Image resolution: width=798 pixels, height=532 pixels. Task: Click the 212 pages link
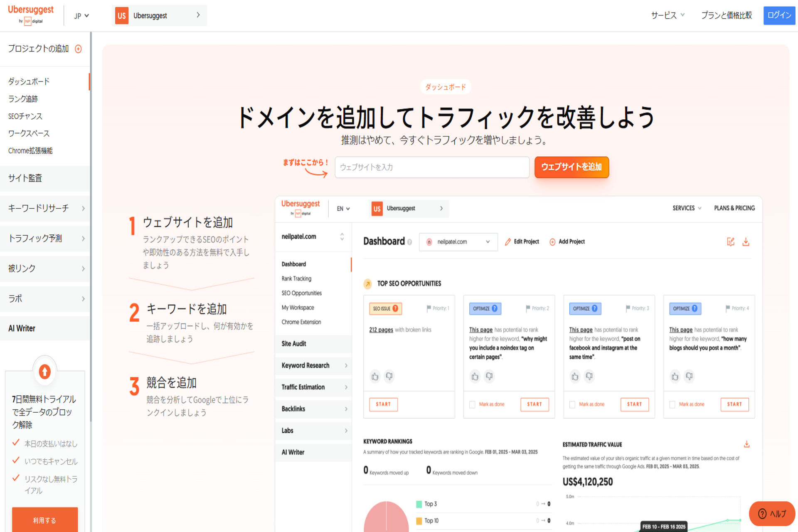[x=381, y=330]
